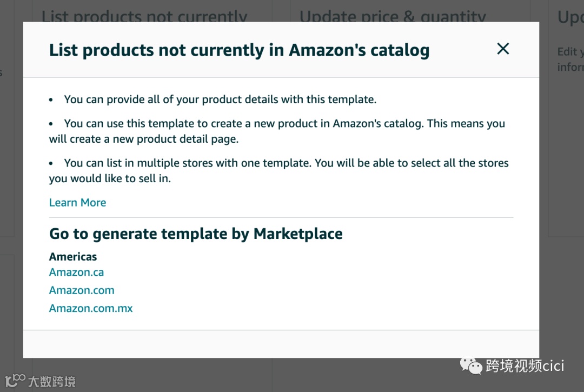Click 'Go to generate template by Marketplace' heading

(x=196, y=234)
